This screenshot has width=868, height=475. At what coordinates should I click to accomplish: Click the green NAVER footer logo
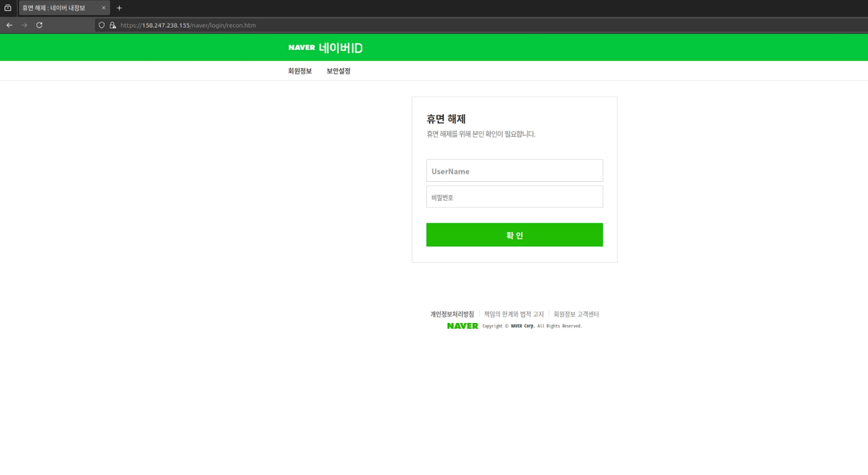click(x=462, y=326)
